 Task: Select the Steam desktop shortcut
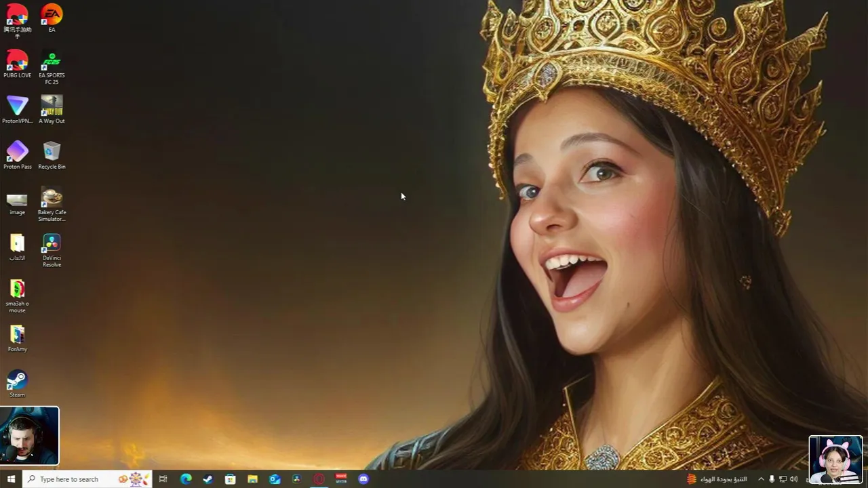(17, 384)
